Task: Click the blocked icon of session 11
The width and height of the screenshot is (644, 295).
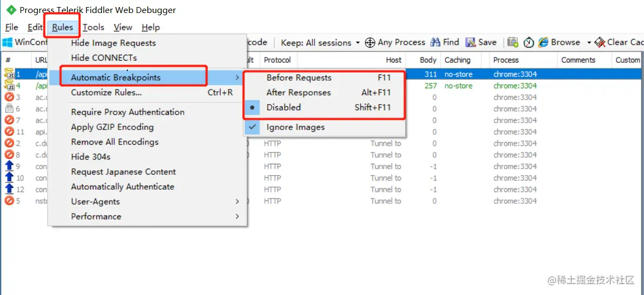Action: (x=9, y=132)
